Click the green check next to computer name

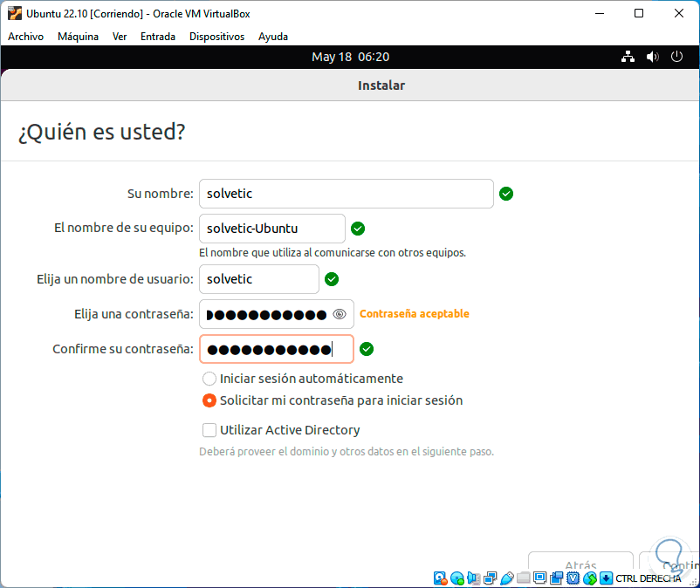358,229
